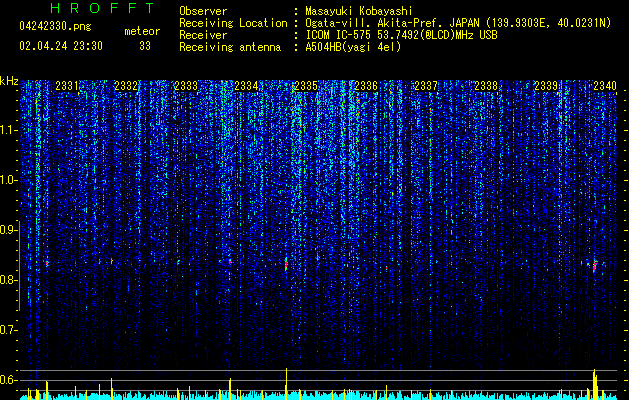629x400 pixels.
Task: Click the HROFFT title text
Action: tap(102, 8)
